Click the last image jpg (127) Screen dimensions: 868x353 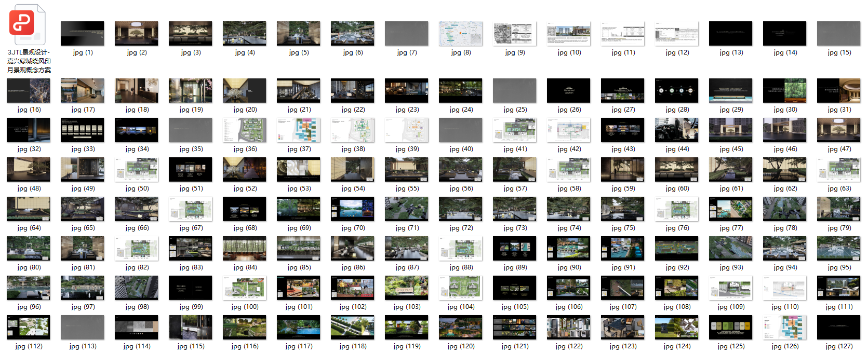pos(838,328)
